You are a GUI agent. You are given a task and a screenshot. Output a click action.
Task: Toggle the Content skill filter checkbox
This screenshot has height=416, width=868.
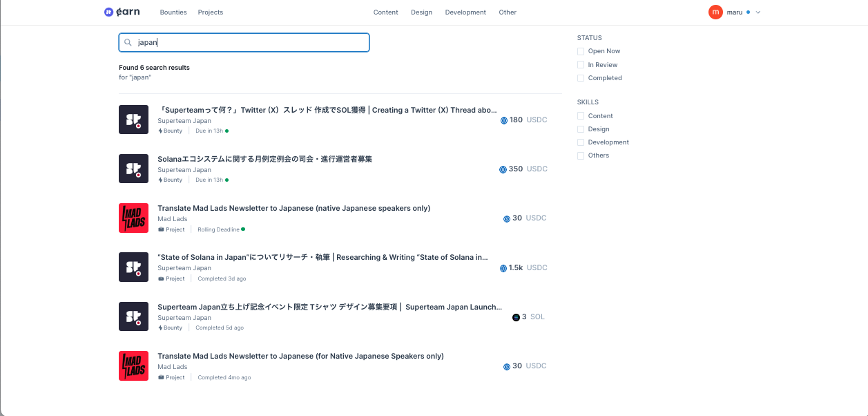coord(581,116)
